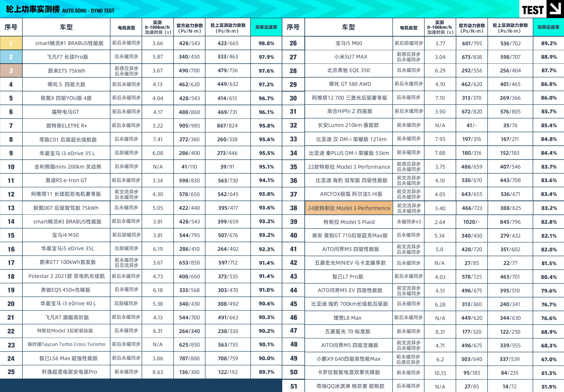The image size is (564, 392).
Task: Click 845/796 measured power value
Action: [510, 222]
